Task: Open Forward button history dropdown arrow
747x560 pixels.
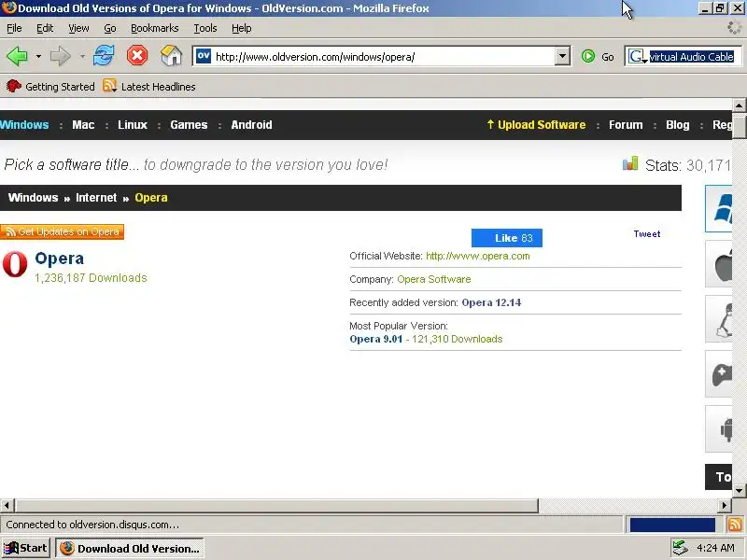Action: [x=82, y=56]
